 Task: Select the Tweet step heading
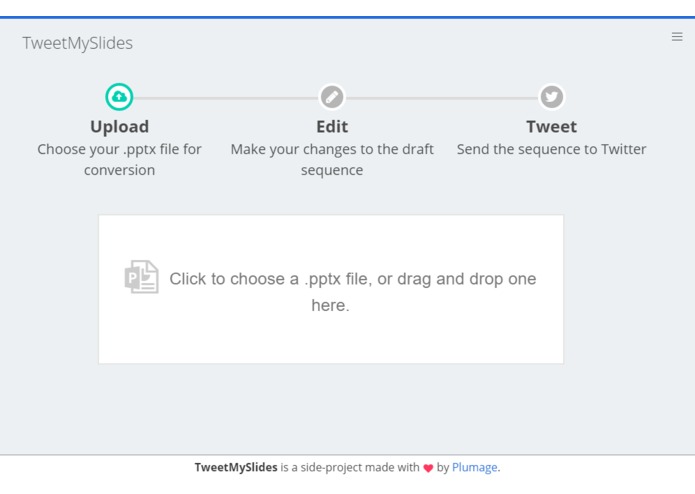(551, 127)
